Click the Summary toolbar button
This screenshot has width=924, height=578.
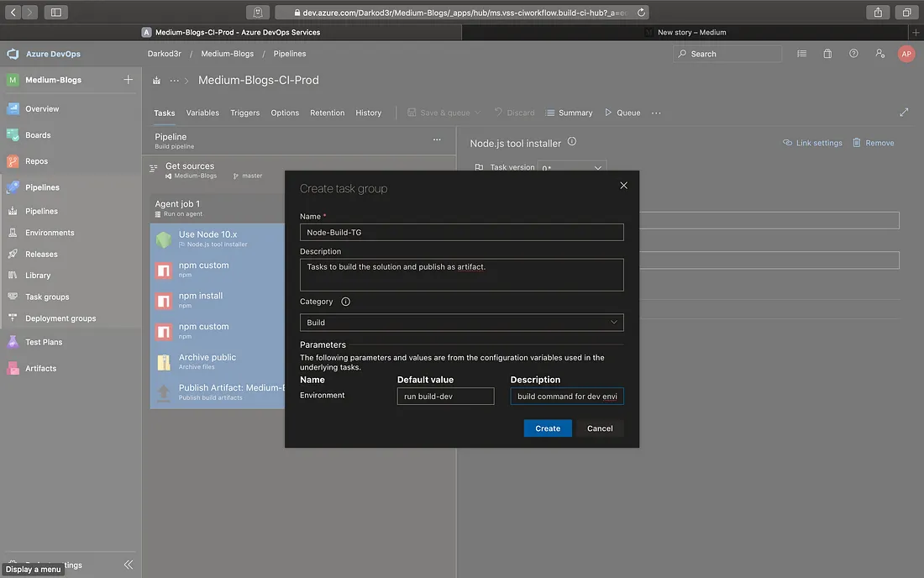[x=570, y=113]
